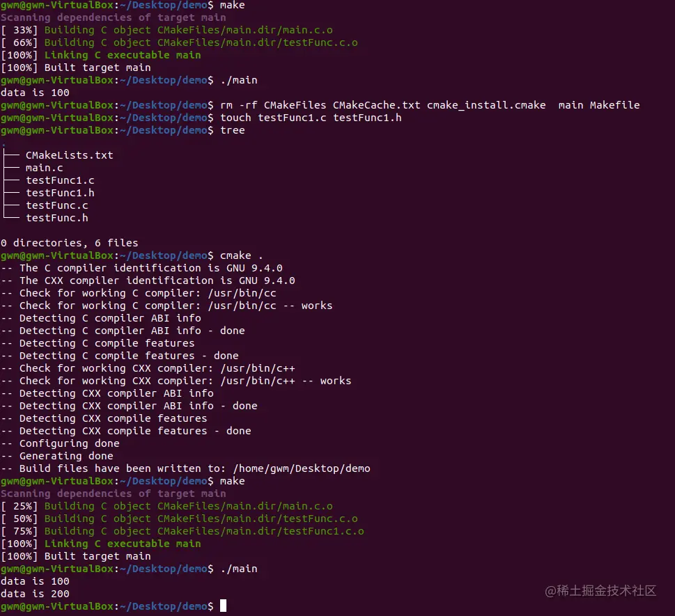Click the terminal cursor at the final prompt
The height and width of the screenshot is (616, 675).
coord(223,606)
